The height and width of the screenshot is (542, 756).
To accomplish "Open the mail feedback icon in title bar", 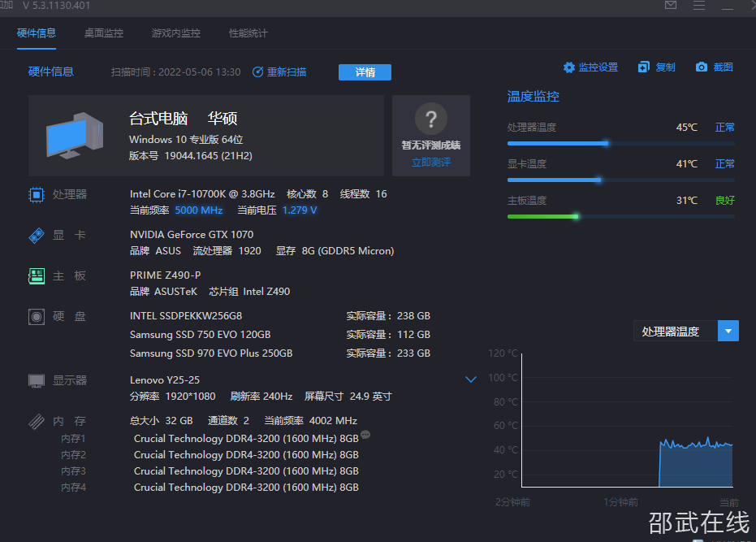I will pos(671,6).
